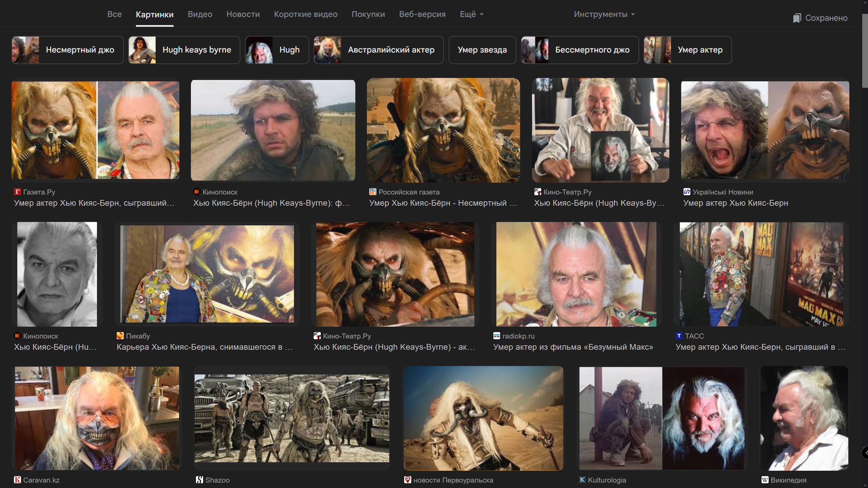Viewport: 868px width, 488px height.
Task: Click the ТАСС source favicon
Action: (679, 336)
